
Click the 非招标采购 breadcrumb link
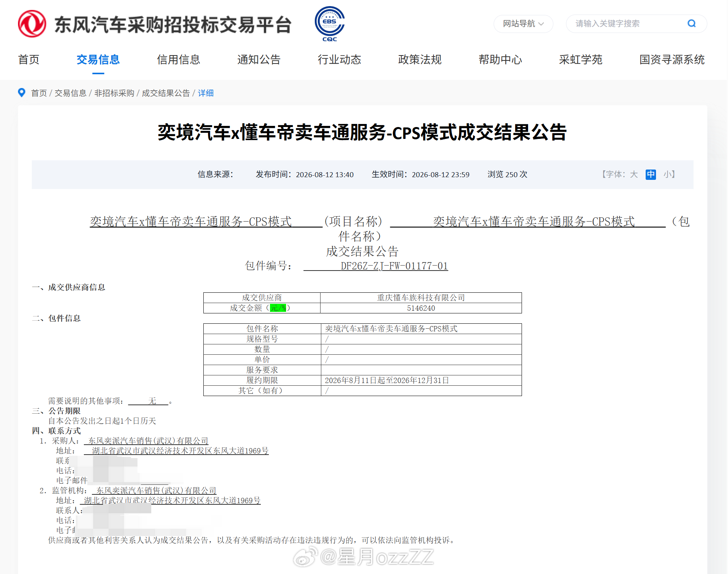[x=114, y=93]
